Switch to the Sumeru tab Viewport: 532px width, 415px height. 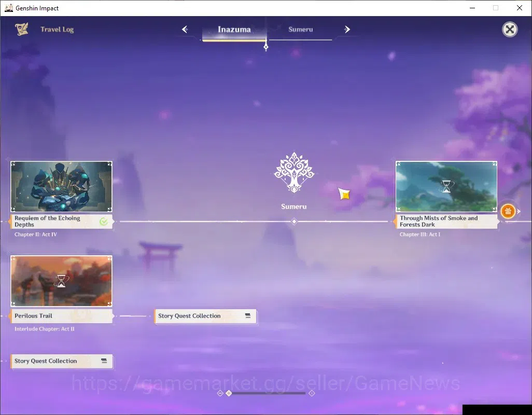[301, 30]
